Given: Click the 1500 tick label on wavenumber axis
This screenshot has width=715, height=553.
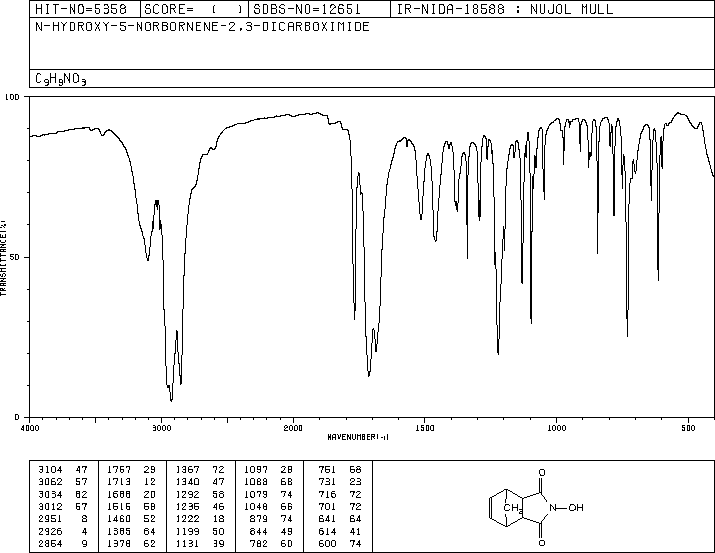Looking at the screenshot, I should (x=425, y=428).
